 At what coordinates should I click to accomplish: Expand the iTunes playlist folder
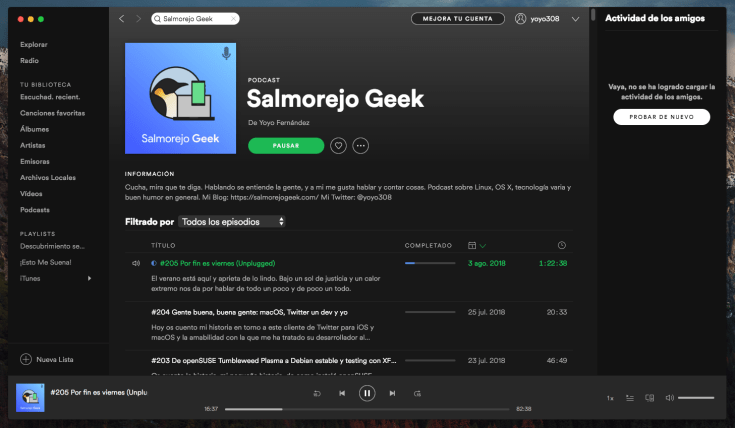pos(89,278)
